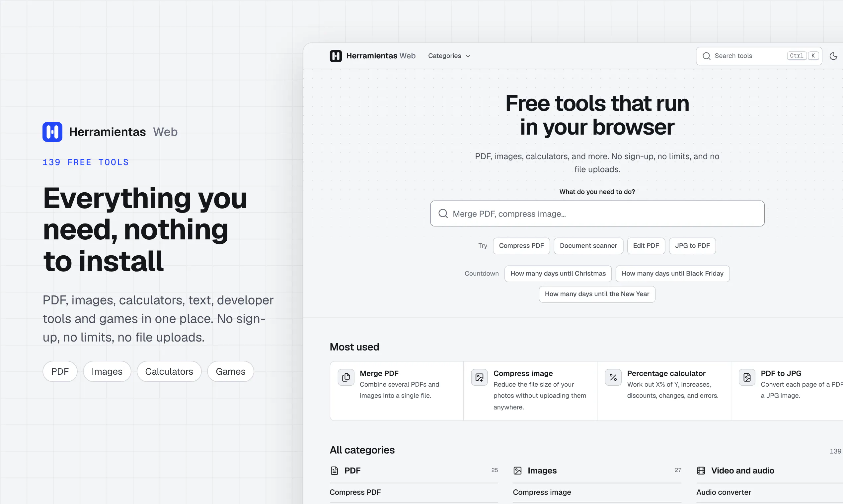Click the Images pill on the left panel

(x=107, y=372)
